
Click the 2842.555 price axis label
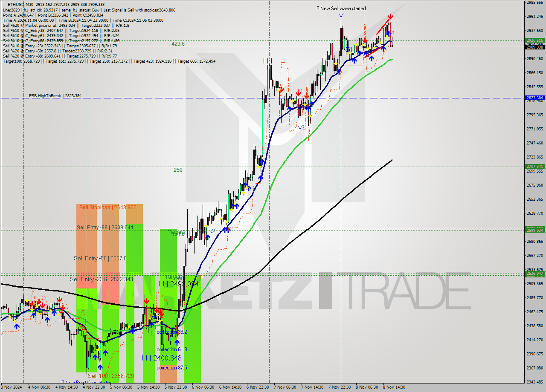tap(535, 87)
